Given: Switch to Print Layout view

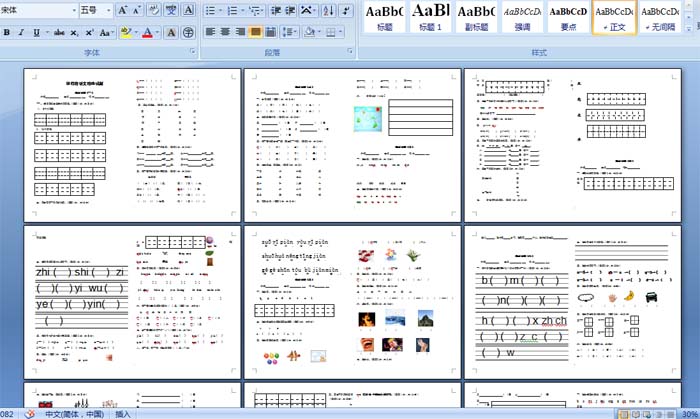Looking at the screenshot, I should [x=624, y=415].
